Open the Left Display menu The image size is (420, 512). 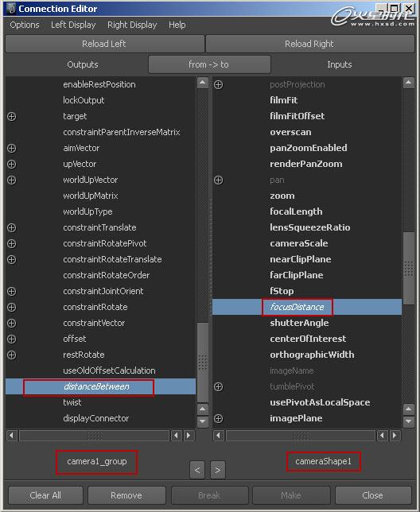pos(73,25)
